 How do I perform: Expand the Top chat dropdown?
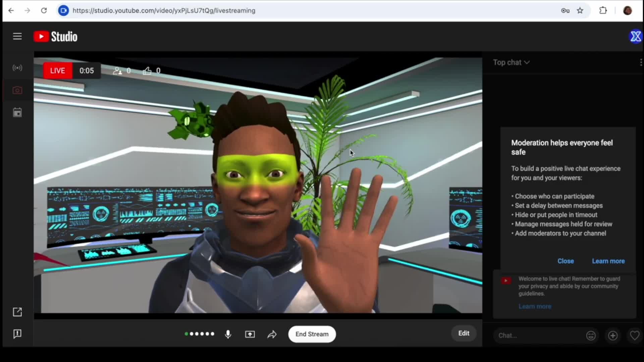511,62
